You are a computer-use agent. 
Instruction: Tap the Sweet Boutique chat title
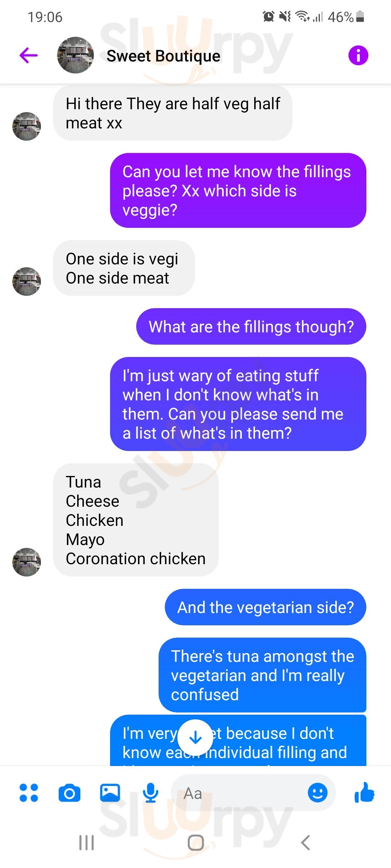pos(163,56)
